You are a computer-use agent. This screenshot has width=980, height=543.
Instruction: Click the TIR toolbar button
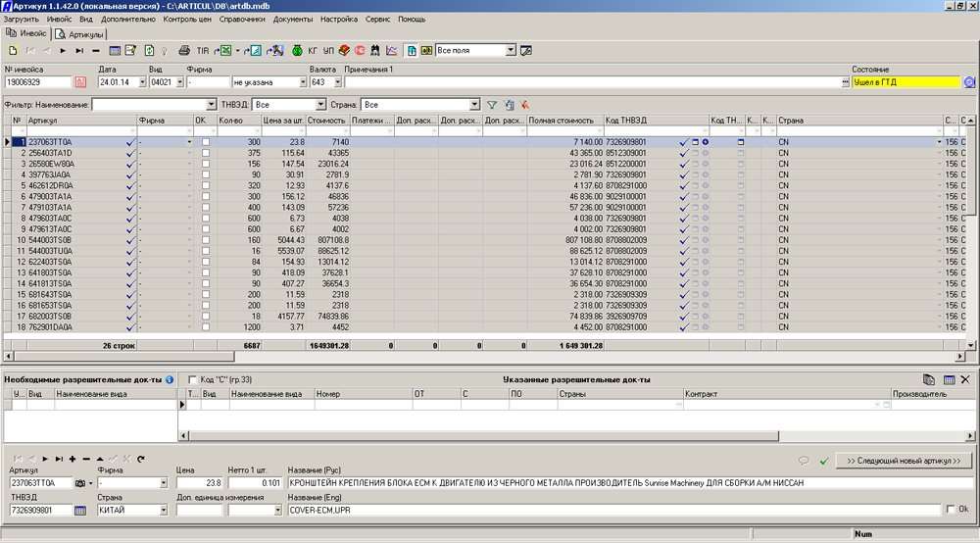click(203, 51)
